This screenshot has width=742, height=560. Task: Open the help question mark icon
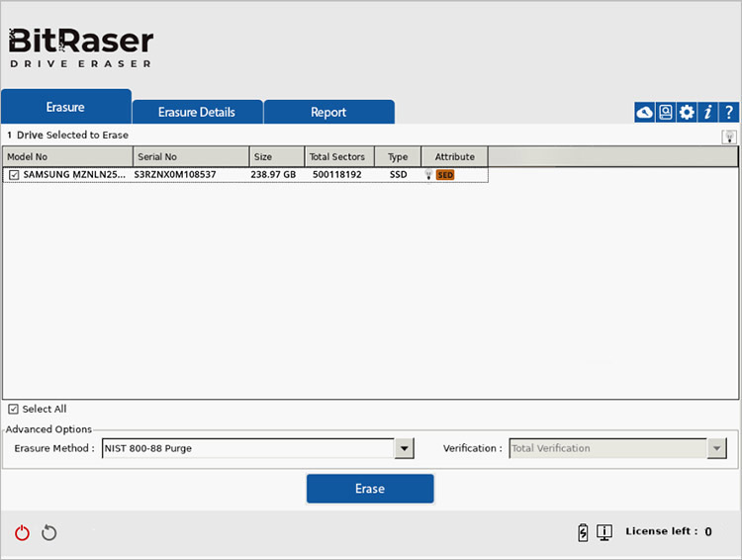(729, 113)
